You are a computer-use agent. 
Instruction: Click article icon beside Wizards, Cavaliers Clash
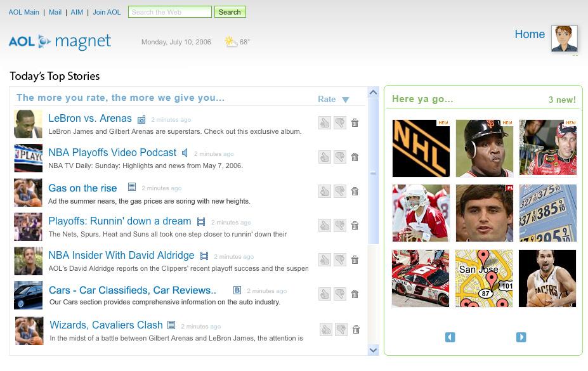171,325
